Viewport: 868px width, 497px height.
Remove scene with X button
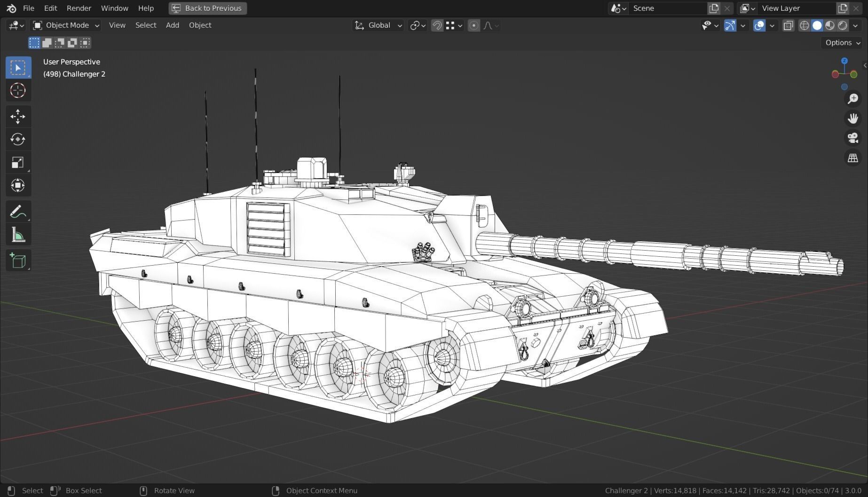(x=727, y=8)
